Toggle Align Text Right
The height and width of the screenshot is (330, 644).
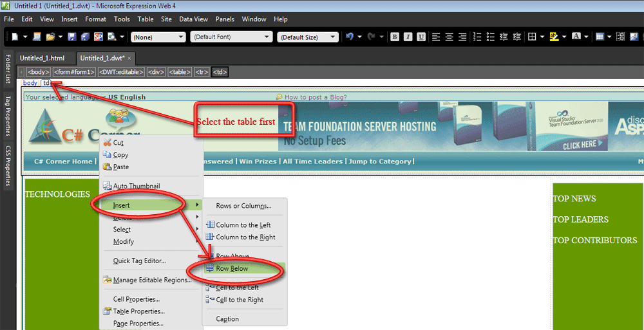pyautogui.click(x=462, y=37)
